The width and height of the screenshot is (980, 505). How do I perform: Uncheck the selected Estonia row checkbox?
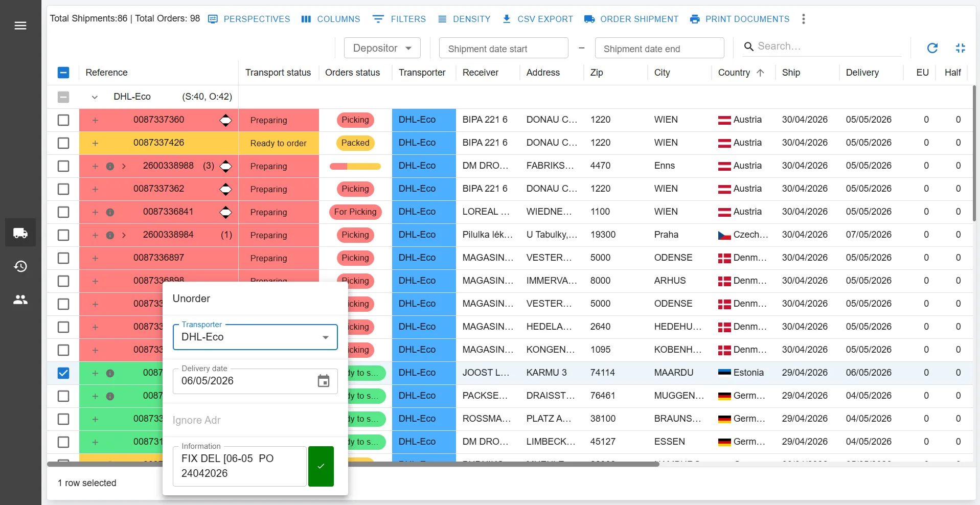(63, 373)
